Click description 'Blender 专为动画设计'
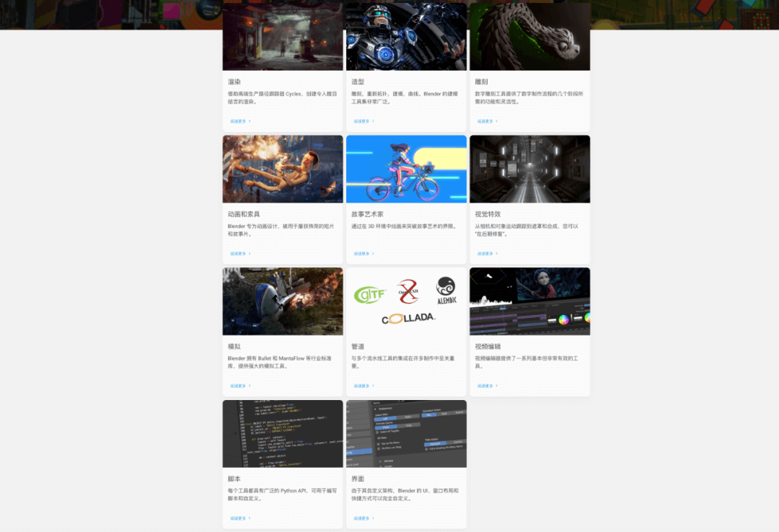The width and height of the screenshot is (779, 532). (281, 230)
